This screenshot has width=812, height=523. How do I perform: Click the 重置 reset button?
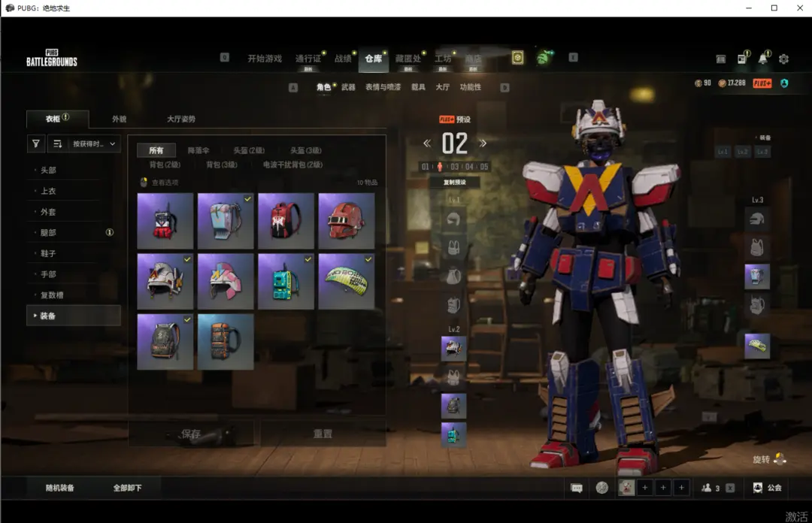(x=323, y=434)
